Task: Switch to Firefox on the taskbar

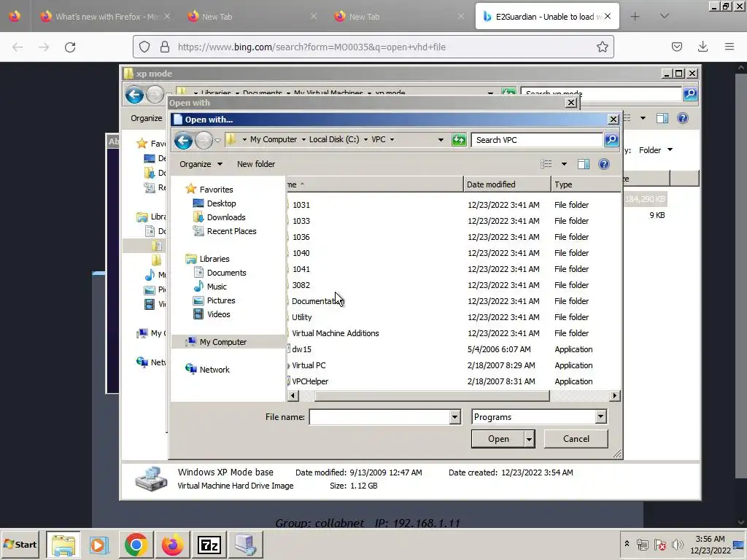Action: [172, 545]
